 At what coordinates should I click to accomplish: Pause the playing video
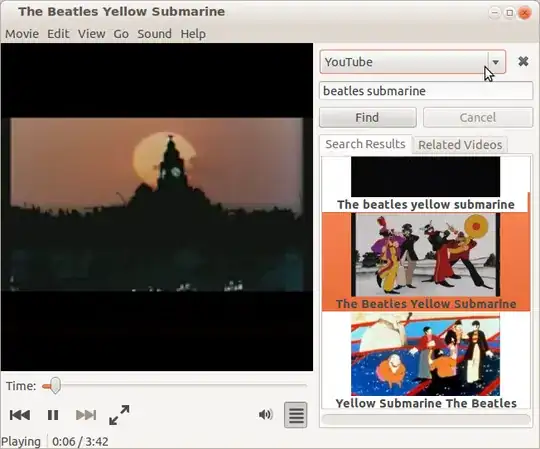coord(53,415)
